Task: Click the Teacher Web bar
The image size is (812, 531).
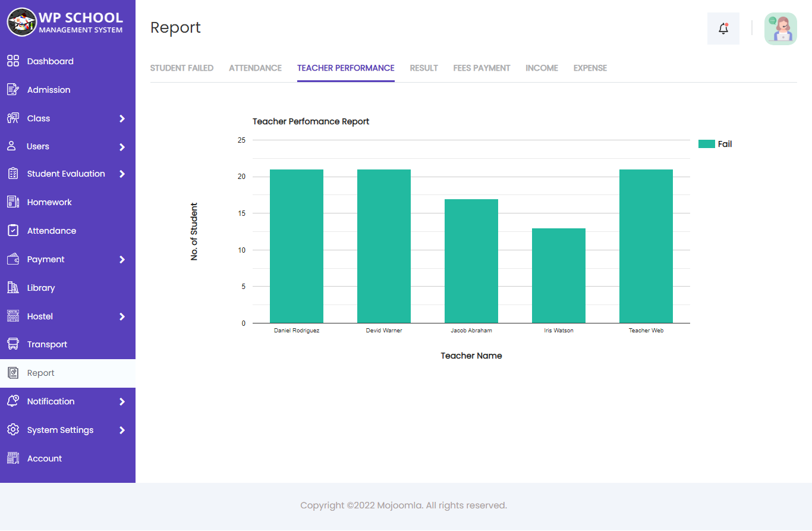Action: pyautogui.click(x=646, y=246)
